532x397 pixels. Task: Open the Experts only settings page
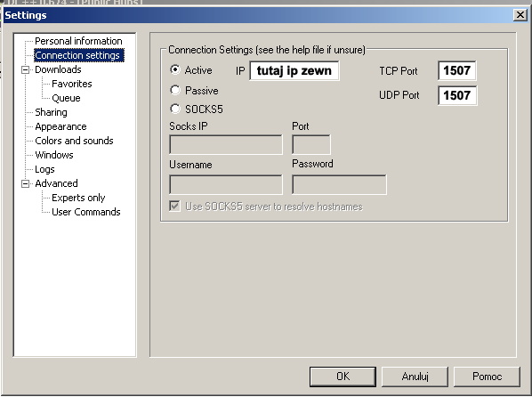click(78, 198)
